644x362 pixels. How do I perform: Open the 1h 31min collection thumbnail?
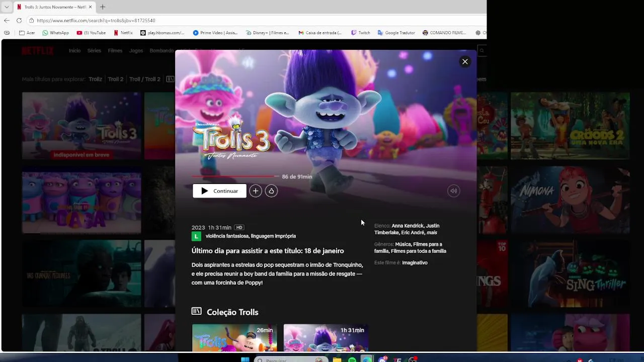[x=326, y=337]
